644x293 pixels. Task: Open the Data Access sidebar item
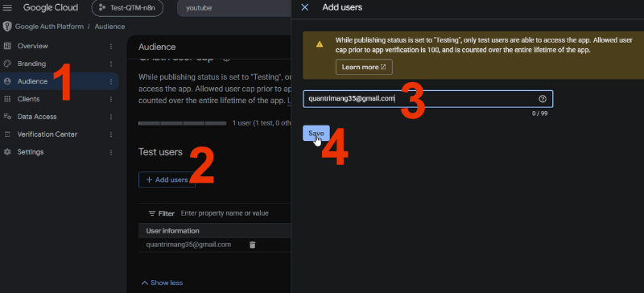click(60, 117)
